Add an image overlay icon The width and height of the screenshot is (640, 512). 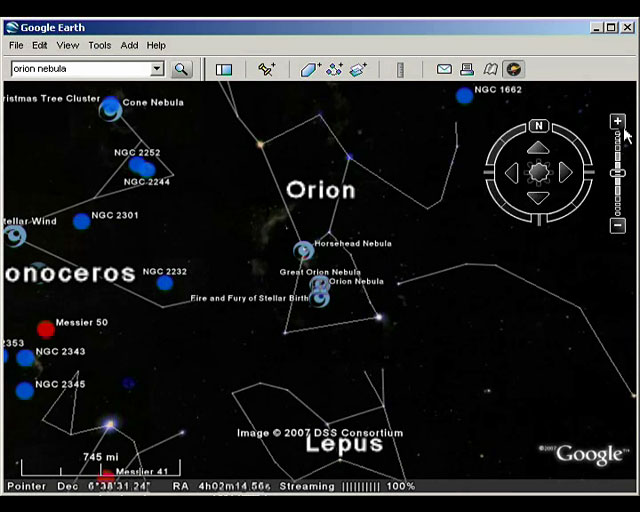[358, 69]
